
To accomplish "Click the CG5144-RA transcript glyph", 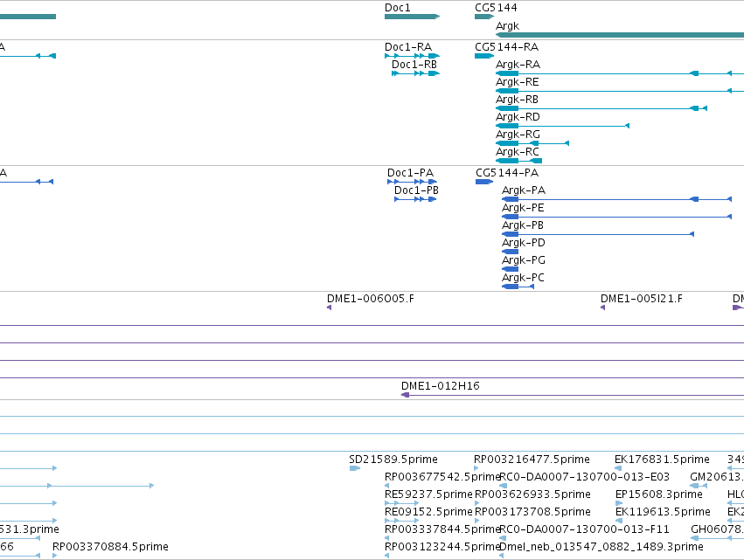I will click(484, 56).
